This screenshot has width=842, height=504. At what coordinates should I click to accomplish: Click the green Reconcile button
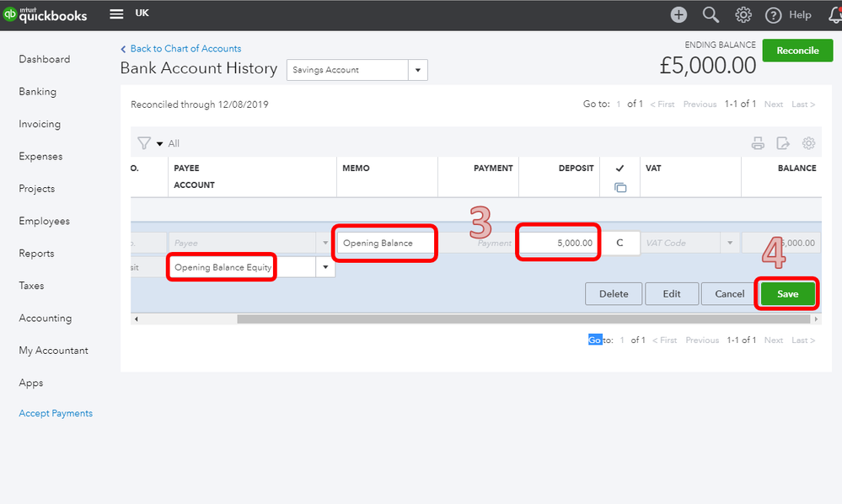(797, 51)
